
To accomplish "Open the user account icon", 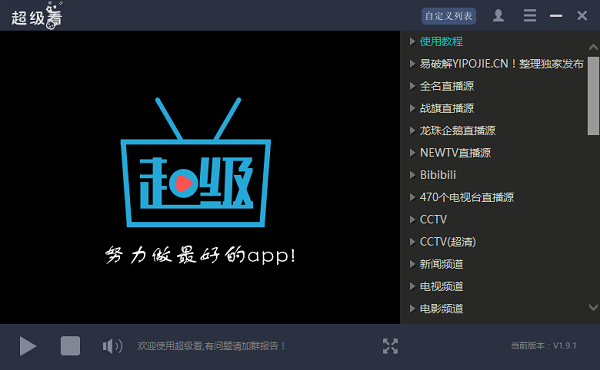I will (498, 16).
